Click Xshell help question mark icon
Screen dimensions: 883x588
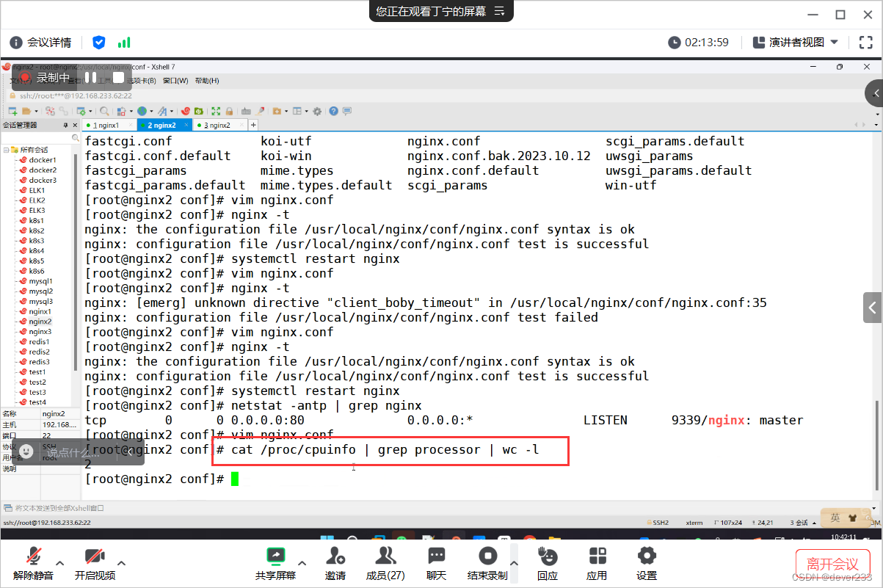point(334,112)
